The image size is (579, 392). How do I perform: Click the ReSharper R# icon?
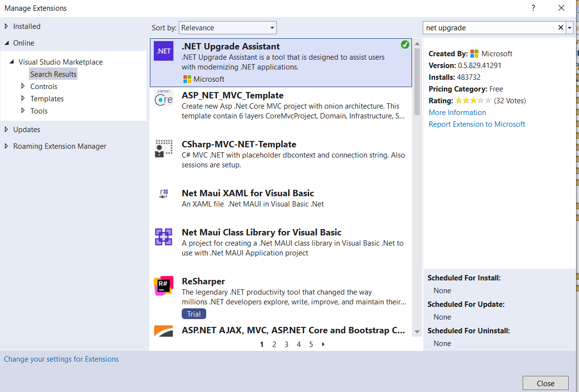click(x=164, y=286)
